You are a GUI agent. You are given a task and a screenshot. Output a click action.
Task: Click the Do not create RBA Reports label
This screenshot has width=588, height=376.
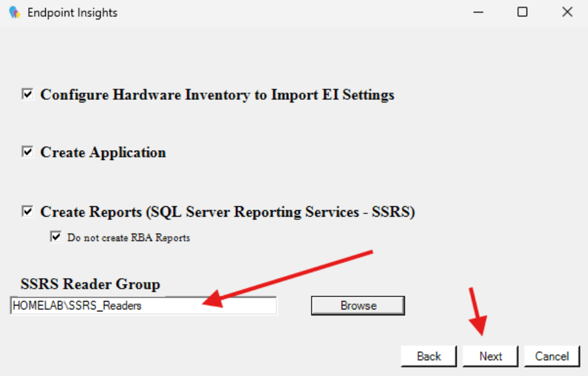click(127, 237)
